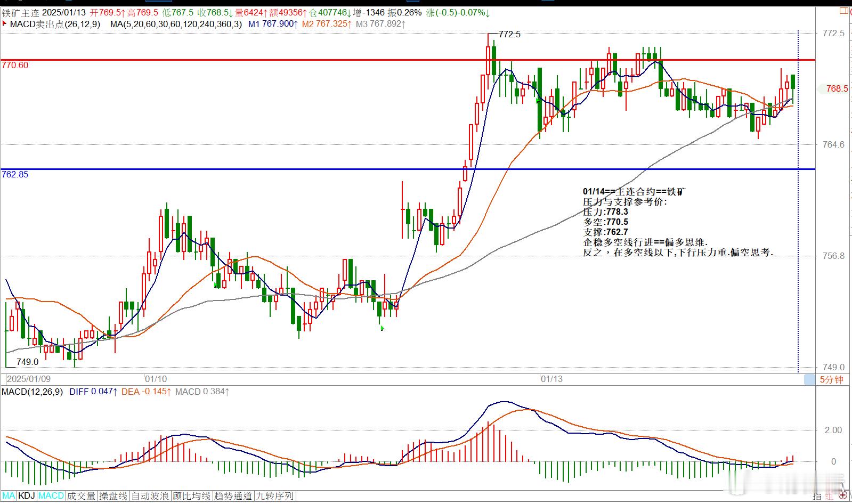Open the 顾比均线 indicator tab
The width and height of the screenshot is (852, 504).
[x=191, y=496]
